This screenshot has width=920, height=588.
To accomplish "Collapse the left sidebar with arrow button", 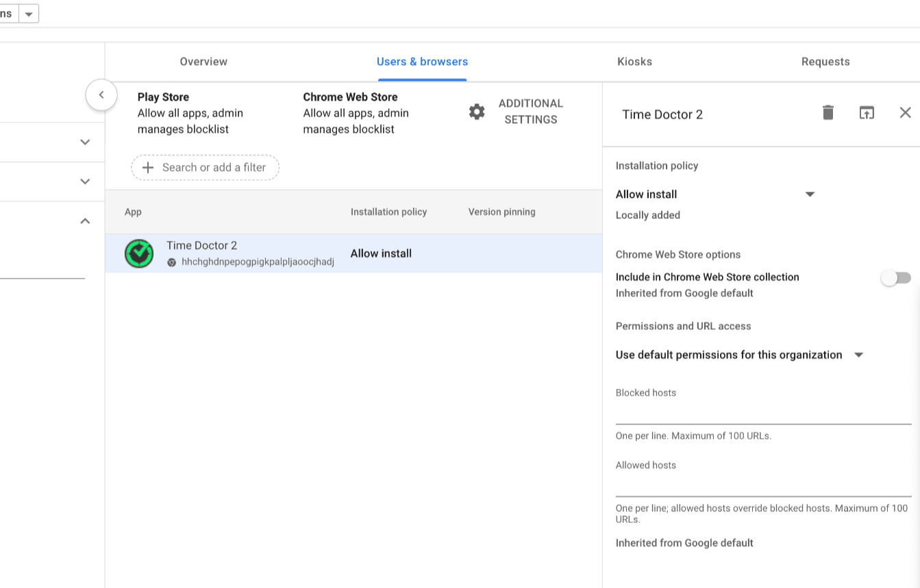I will click(101, 95).
